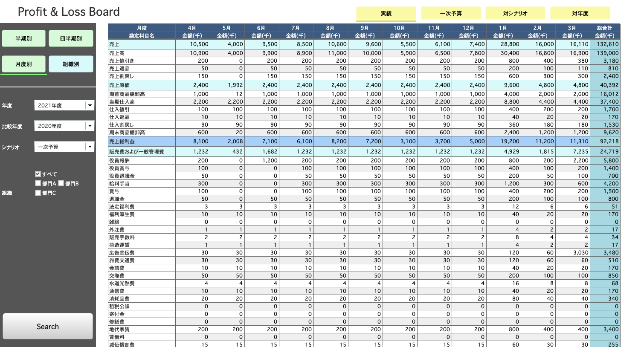
Task: Open the 一次予算 tab
Action: (450, 13)
